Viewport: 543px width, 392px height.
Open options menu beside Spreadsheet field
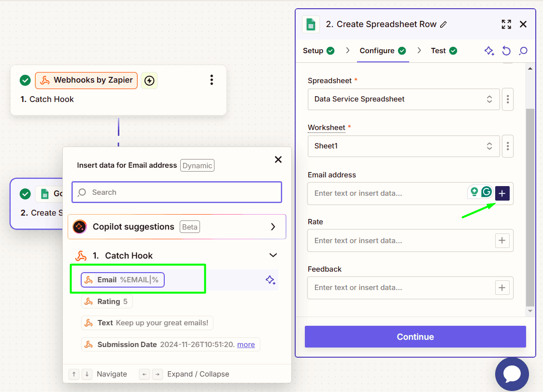[508, 99]
